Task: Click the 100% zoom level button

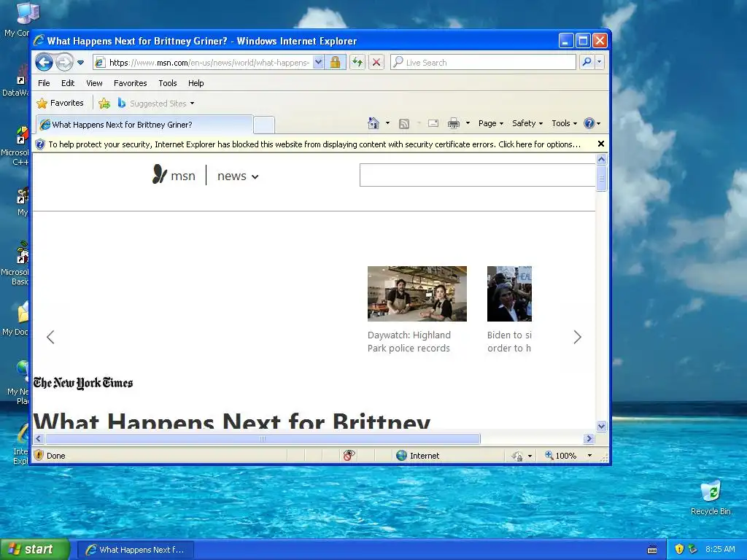Action: [x=561, y=455]
